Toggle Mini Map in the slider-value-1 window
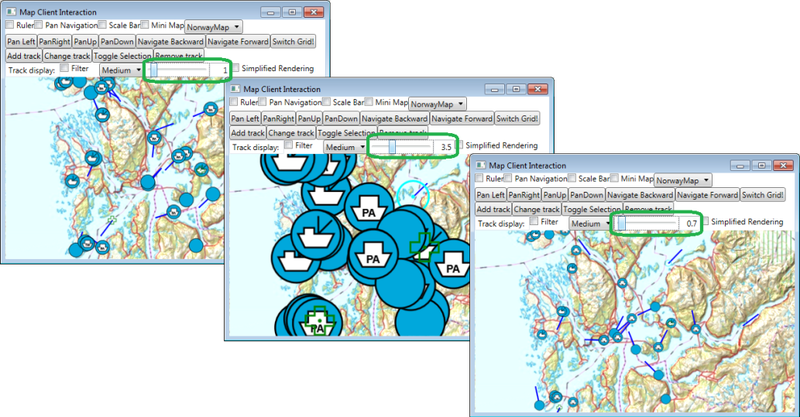The image size is (800, 417). tap(145, 24)
